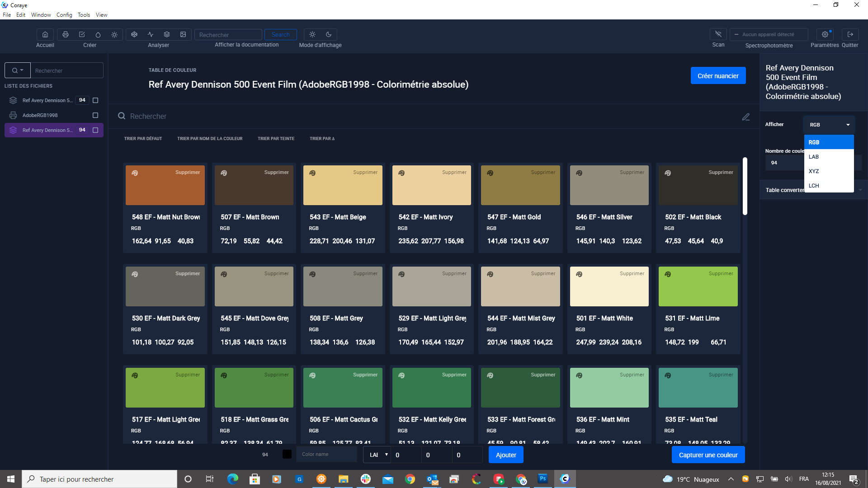Open the File menu

pyautogui.click(x=7, y=15)
